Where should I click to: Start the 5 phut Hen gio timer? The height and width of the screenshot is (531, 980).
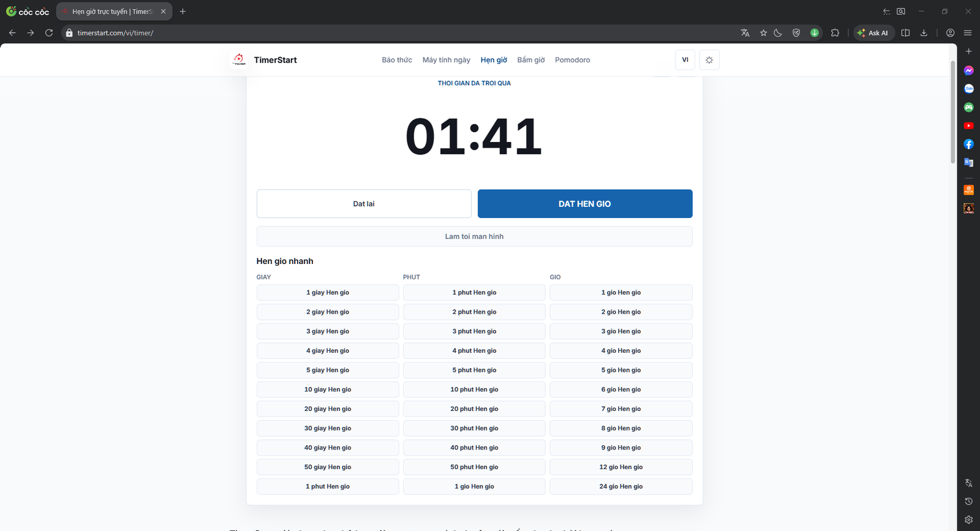coord(475,370)
